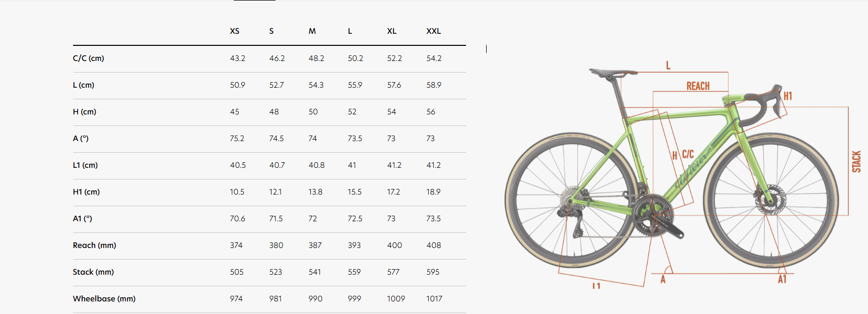Click the Stack (mm) row label
The image size is (868, 314).
point(93,272)
